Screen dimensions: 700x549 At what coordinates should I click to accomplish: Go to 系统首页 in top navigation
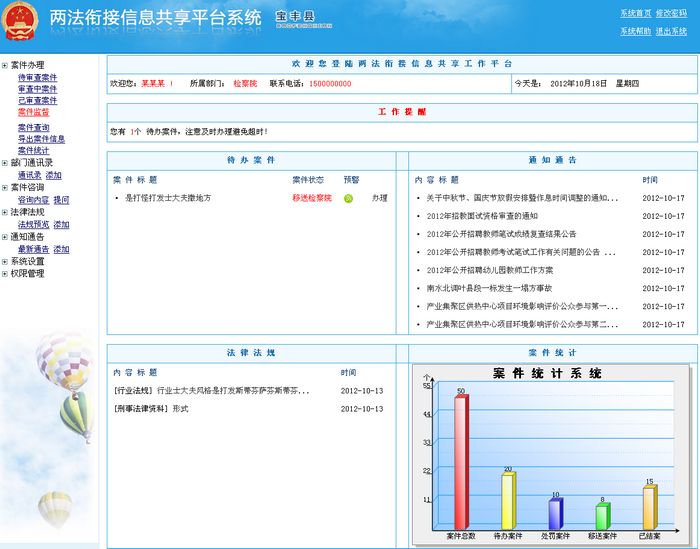pos(635,13)
